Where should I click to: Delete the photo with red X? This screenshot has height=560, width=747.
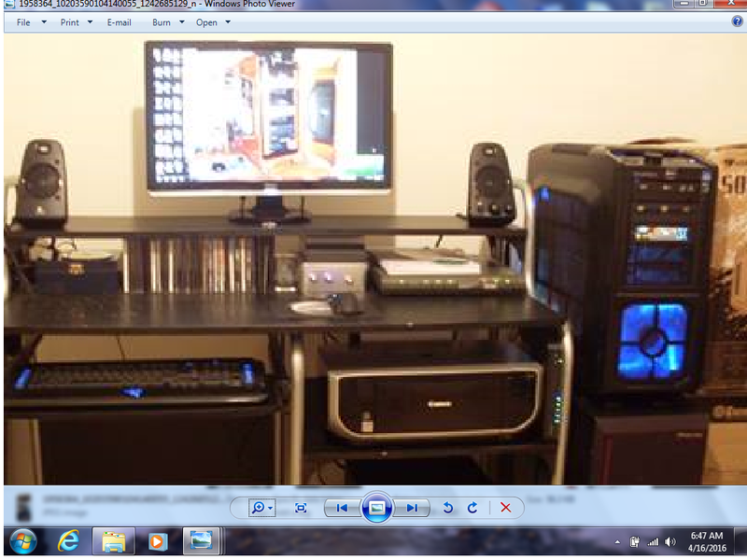click(506, 508)
